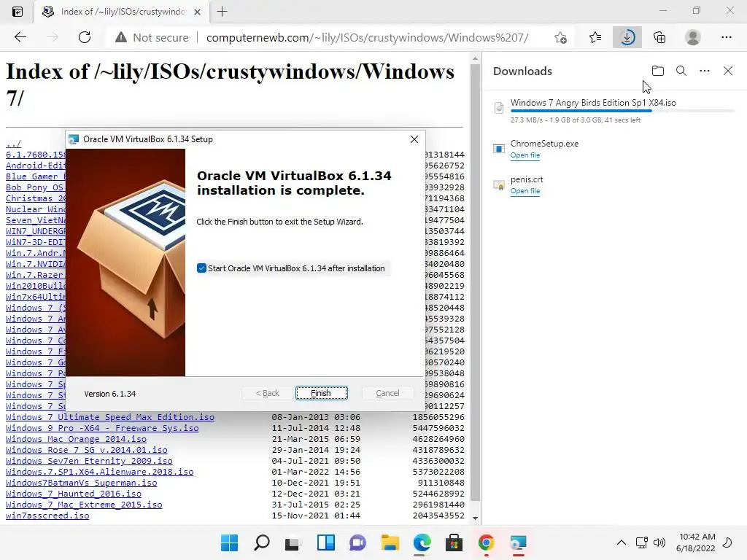Open Chat app on taskbar
The image size is (747, 560).
click(357, 542)
